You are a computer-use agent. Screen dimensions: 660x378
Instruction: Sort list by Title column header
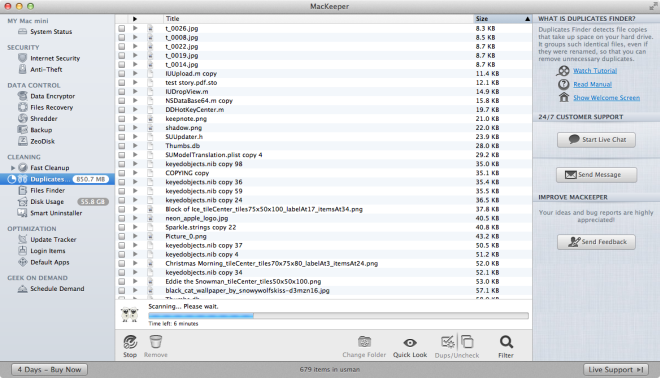point(318,19)
